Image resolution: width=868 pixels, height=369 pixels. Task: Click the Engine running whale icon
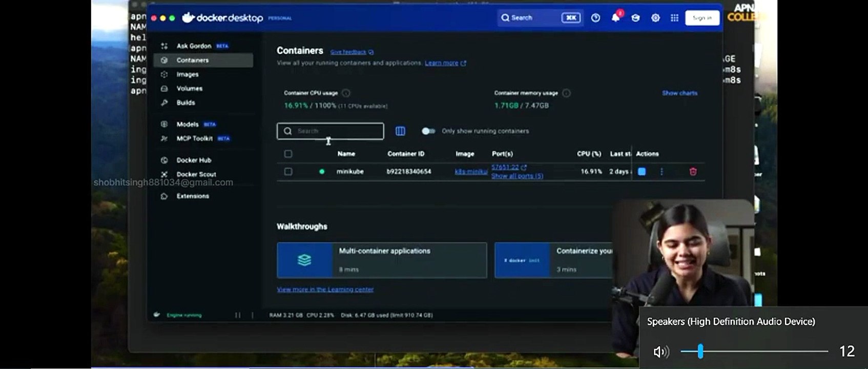pyautogui.click(x=157, y=315)
